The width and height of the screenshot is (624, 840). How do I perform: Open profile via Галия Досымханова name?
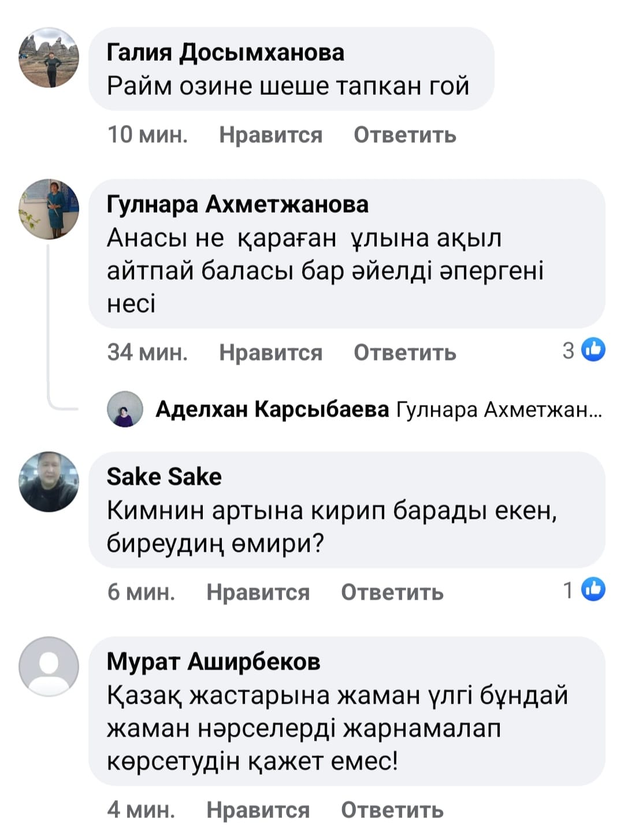tap(225, 53)
